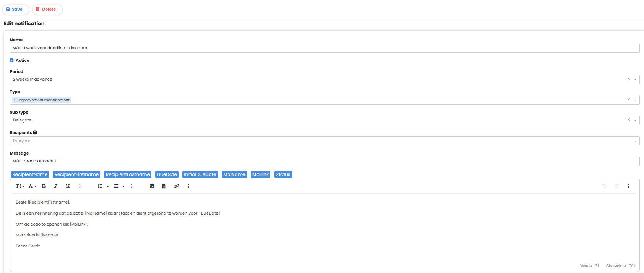This screenshot has width=644, height=273.
Task: Edit the Name input field
Action: (325, 48)
